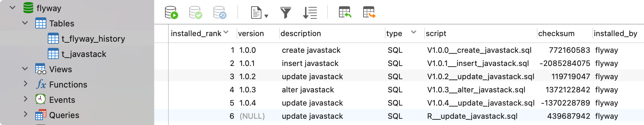
Task: Collapse the flyway database node
Action: coord(12,8)
